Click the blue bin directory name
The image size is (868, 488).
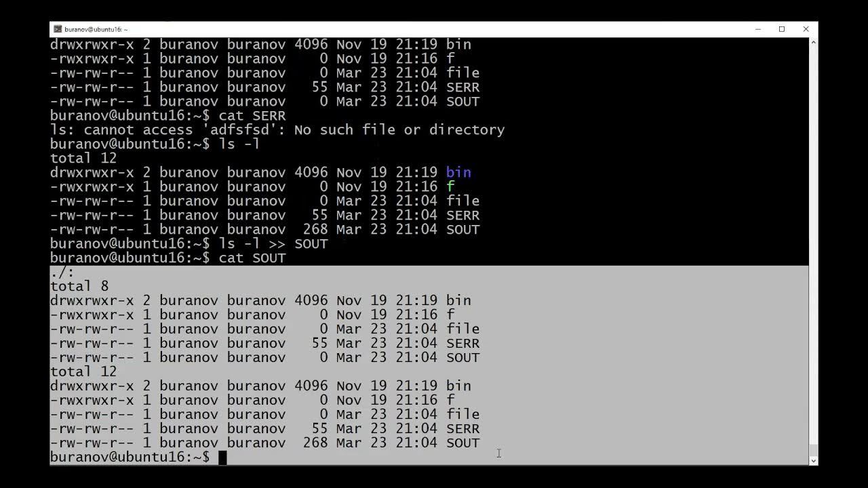pos(458,172)
